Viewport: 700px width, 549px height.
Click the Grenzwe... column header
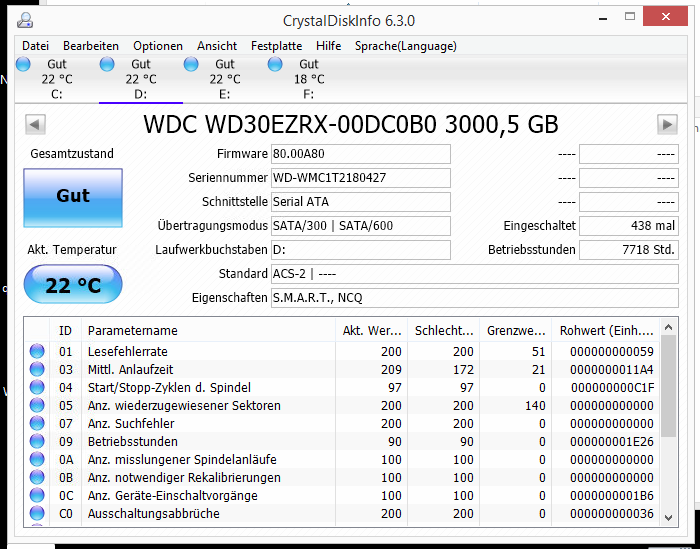click(516, 330)
